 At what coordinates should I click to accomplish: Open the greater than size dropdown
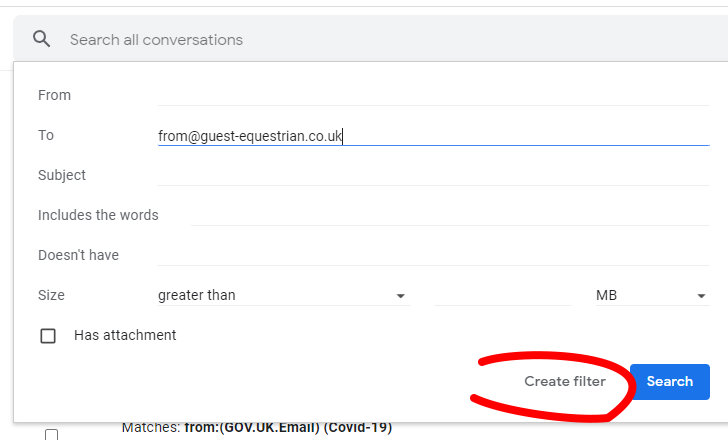[283, 295]
